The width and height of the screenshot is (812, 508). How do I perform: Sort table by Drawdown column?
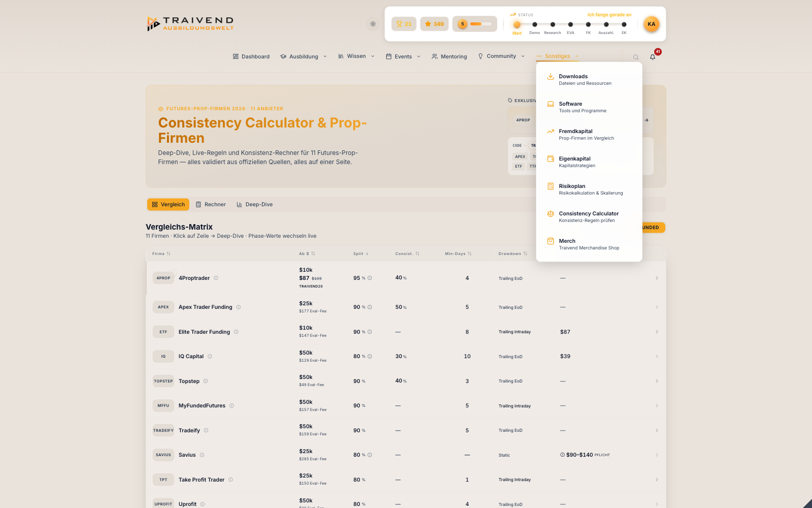click(x=513, y=253)
